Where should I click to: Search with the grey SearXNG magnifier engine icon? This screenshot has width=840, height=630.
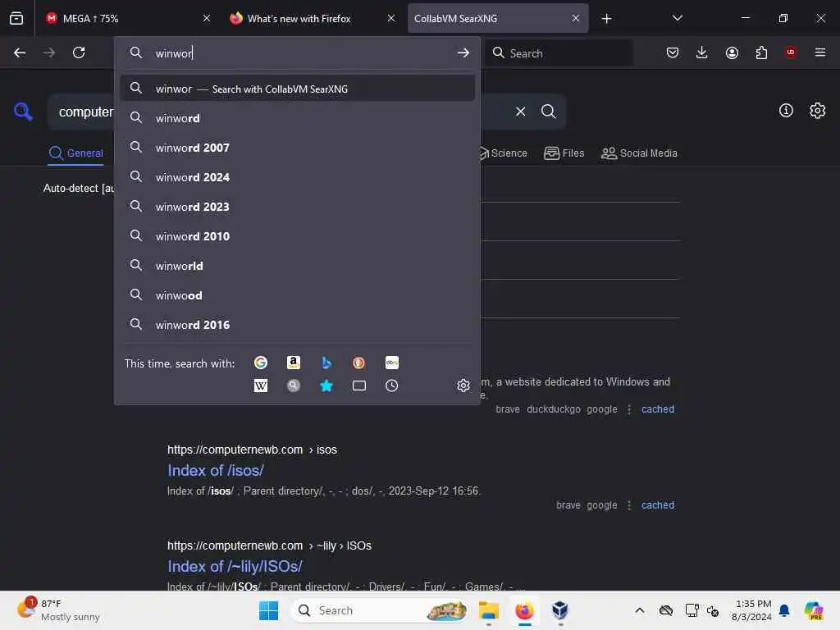(294, 386)
